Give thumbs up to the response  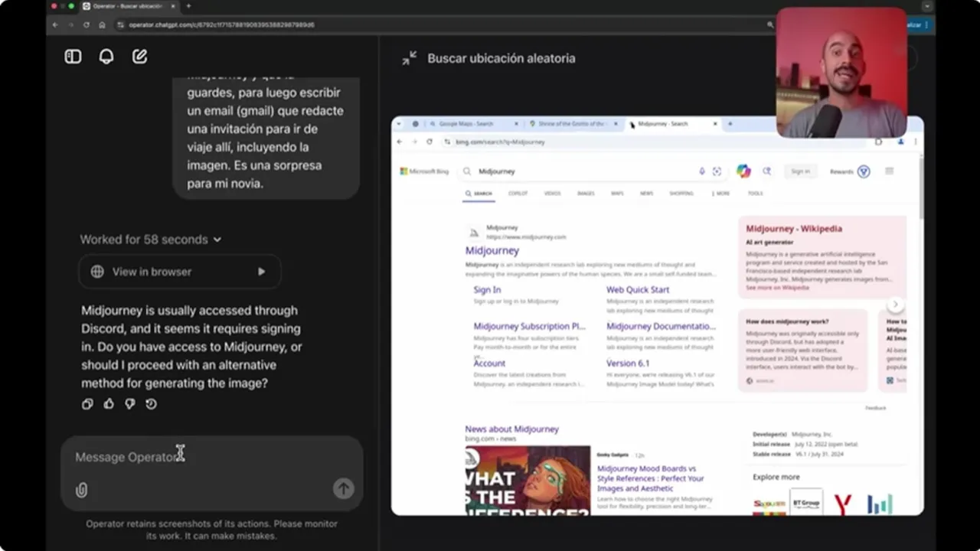[x=109, y=404]
